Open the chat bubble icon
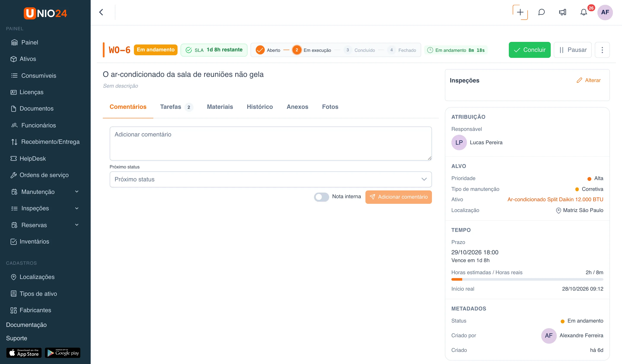The image size is (622, 364). click(541, 12)
